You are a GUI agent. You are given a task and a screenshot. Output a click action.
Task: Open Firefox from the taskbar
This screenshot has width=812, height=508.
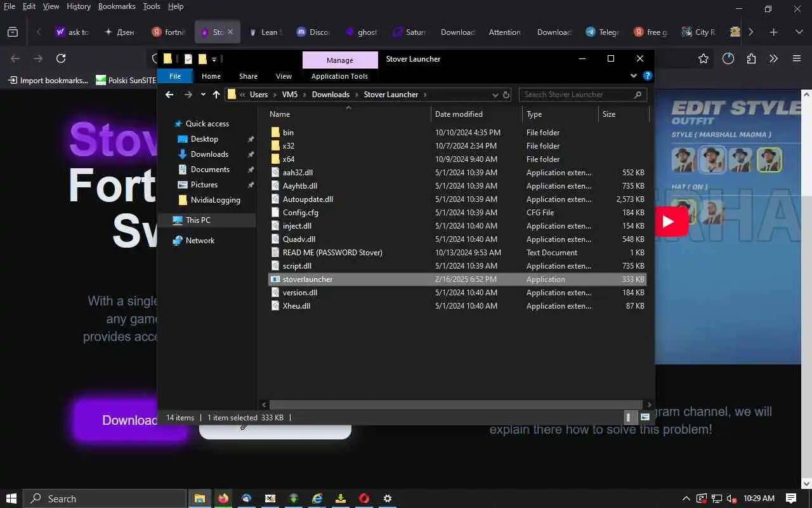coord(223,498)
